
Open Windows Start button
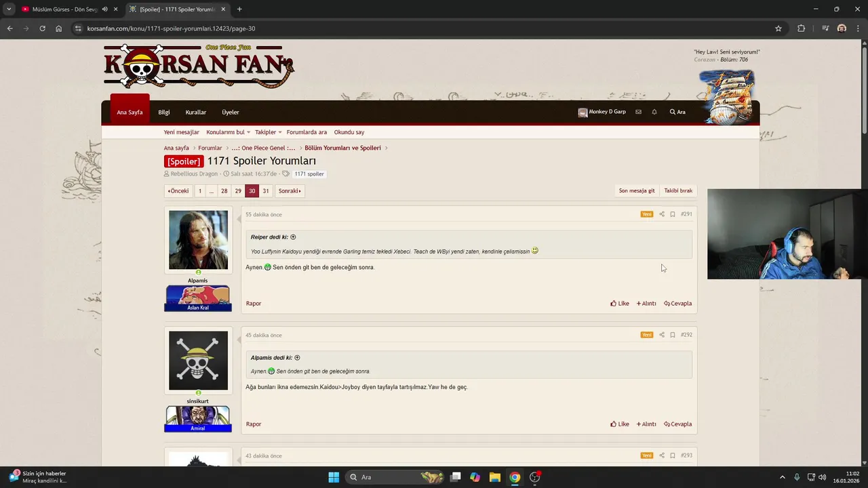(x=334, y=477)
